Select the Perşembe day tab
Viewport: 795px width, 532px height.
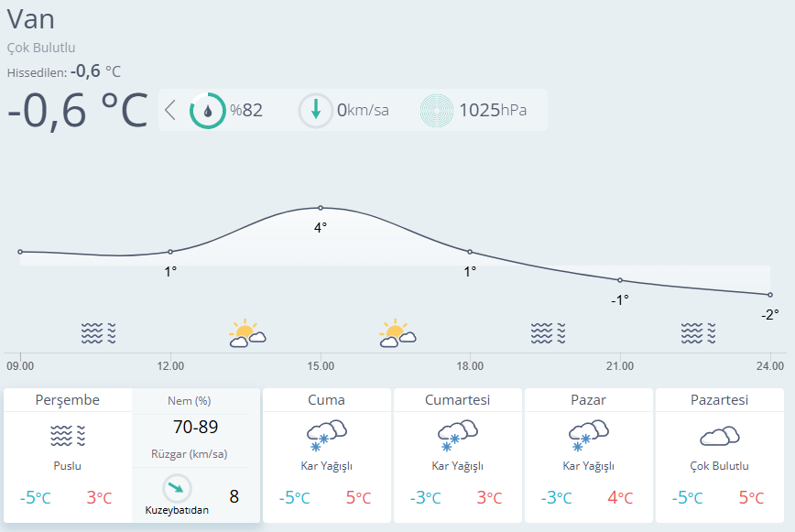coord(68,400)
